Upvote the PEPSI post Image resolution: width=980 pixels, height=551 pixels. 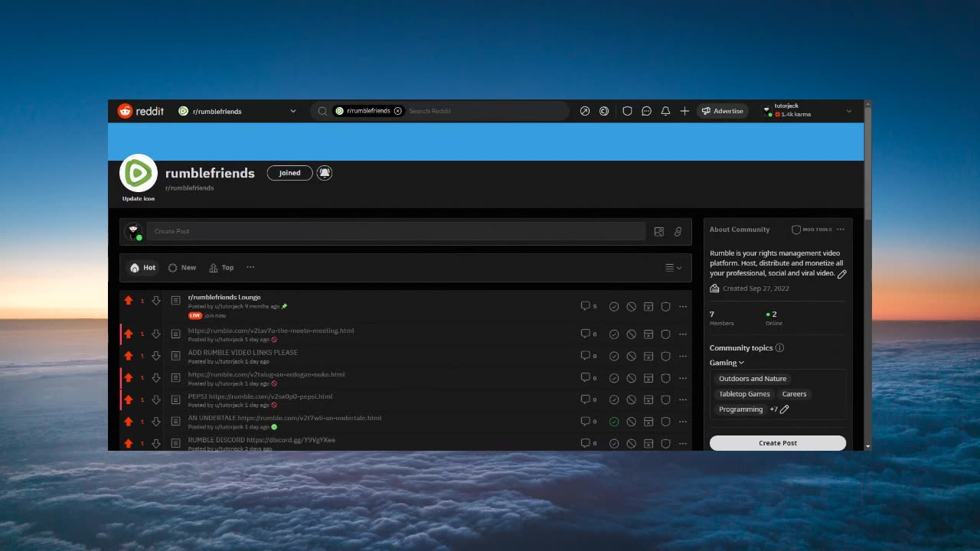click(x=129, y=399)
